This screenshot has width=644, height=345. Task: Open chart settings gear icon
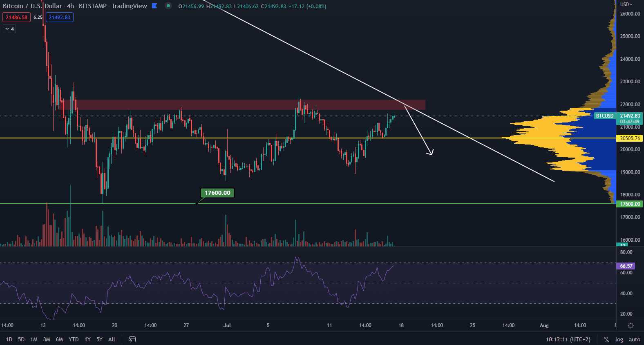pyautogui.click(x=631, y=325)
